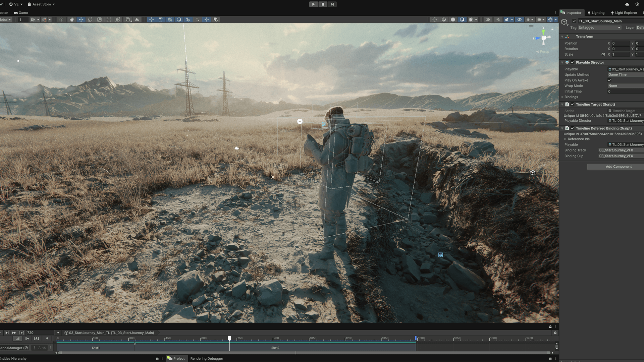Open the custom editor tools icon
The width and height of the screenshot is (644, 362).
point(137,19)
